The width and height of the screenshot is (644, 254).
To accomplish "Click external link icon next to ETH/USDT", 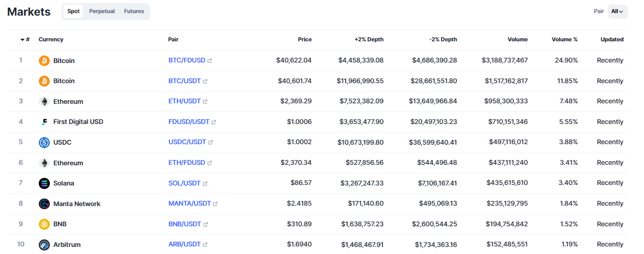I will 205,101.
